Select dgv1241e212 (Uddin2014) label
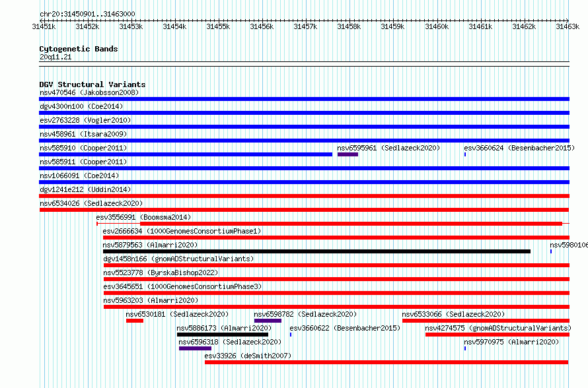The height and width of the screenshot is (388, 588). pos(85,189)
